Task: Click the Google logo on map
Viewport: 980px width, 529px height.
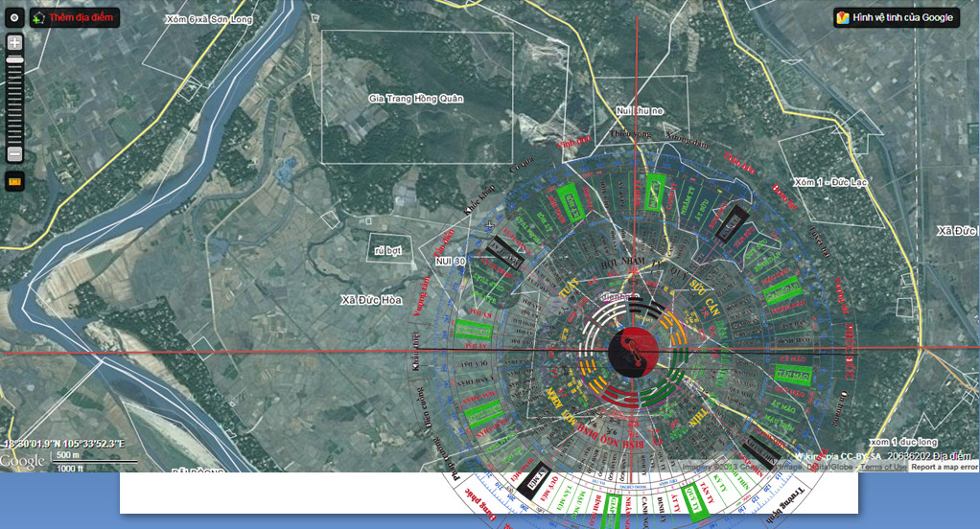Action: pos(22,462)
